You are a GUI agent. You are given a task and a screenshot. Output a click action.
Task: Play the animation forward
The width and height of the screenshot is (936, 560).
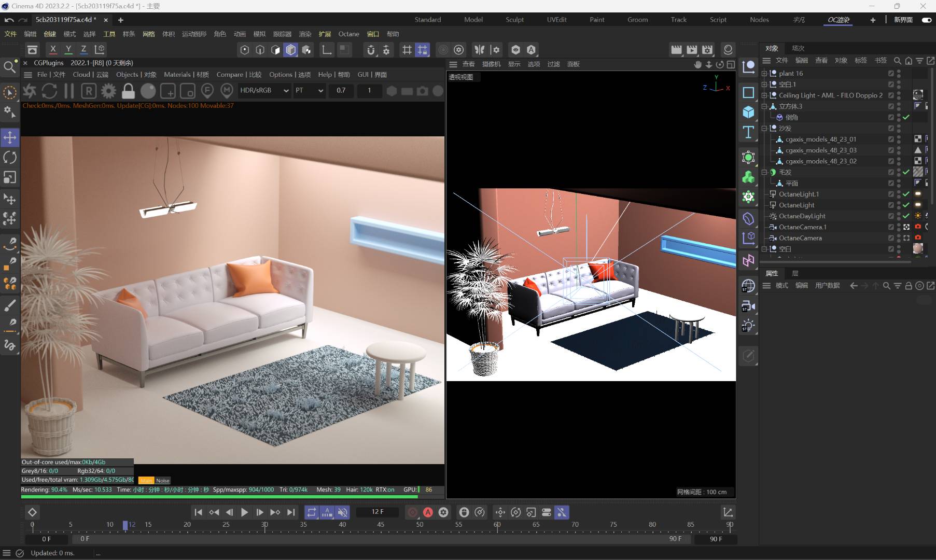[x=244, y=512]
